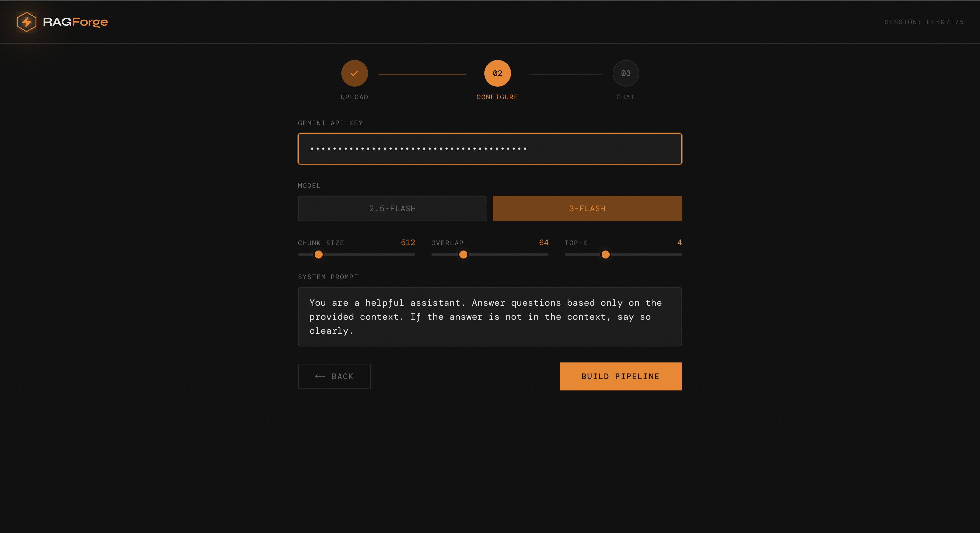Click the back arrow icon
The width and height of the screenshot is (980, 533).
tap(320, 376)
